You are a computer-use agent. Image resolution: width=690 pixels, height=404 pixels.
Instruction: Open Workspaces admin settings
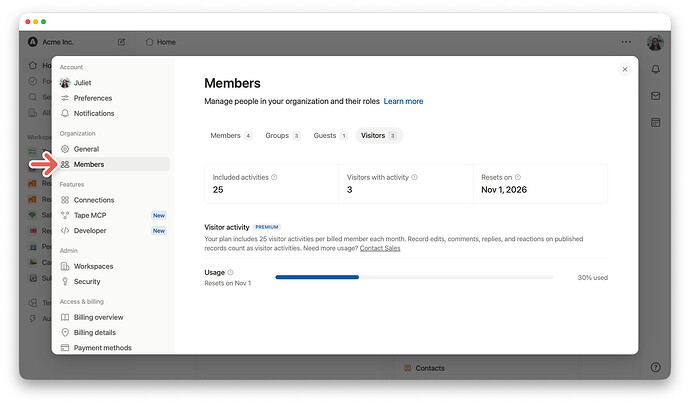click(x=114, y=266)
